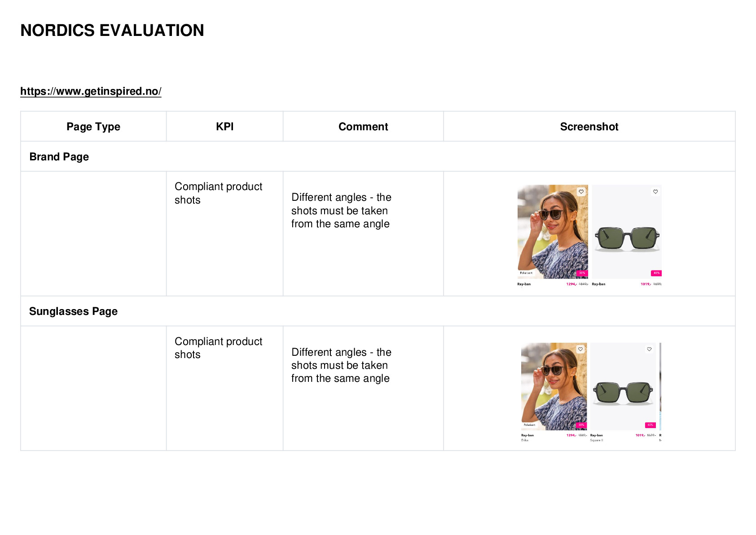The image size is (756, 535).
Task: Select Brand Page green sunglasses product image
Action: (627, 232)
